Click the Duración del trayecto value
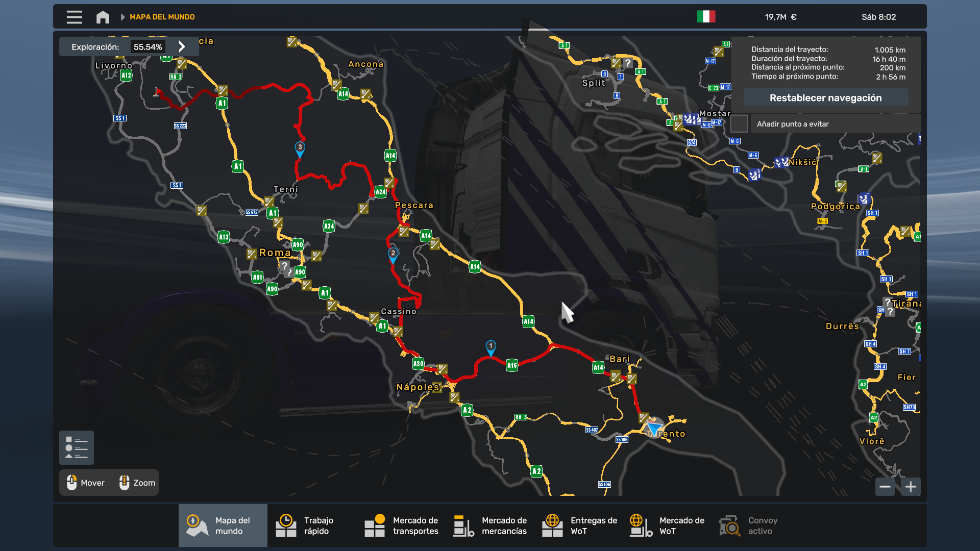Screen dimensions: 980x551 click(x=889, y=59)
